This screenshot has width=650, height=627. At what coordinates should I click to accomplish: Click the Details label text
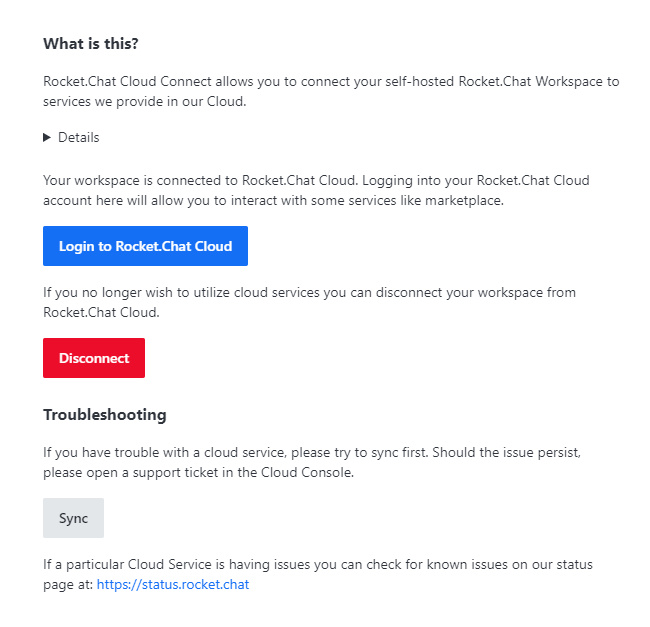tap(78, 138)
